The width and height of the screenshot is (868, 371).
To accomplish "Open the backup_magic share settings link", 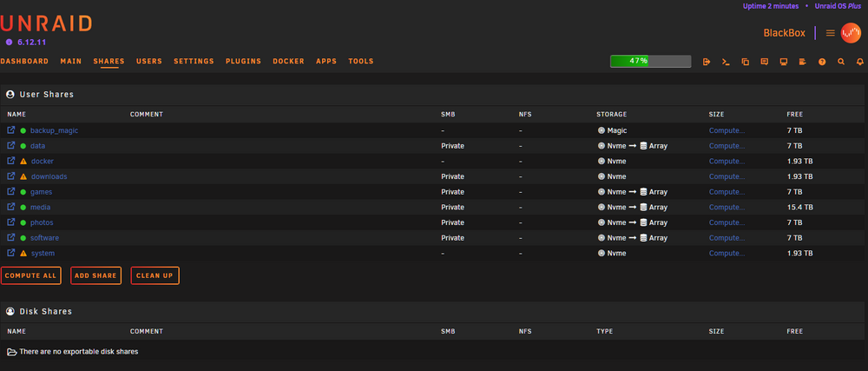I will pos(54,130).
